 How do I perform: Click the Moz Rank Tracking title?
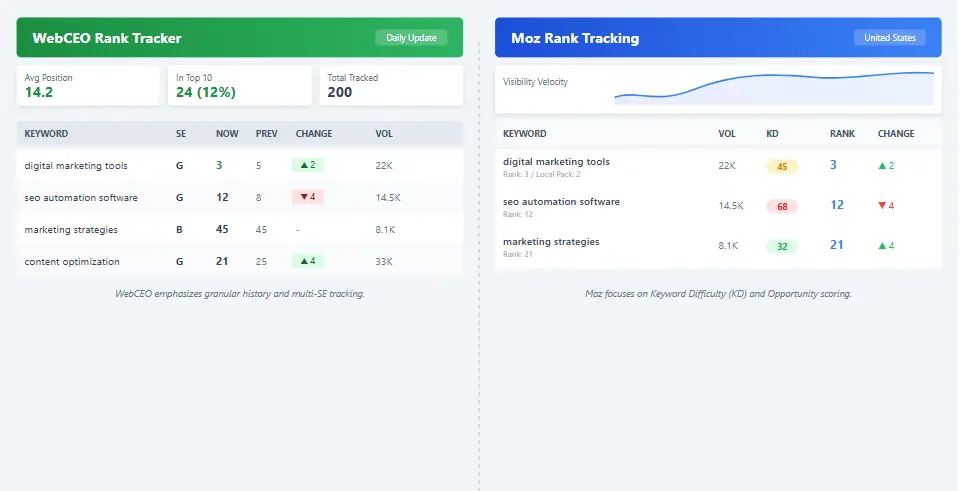point(575,38)
